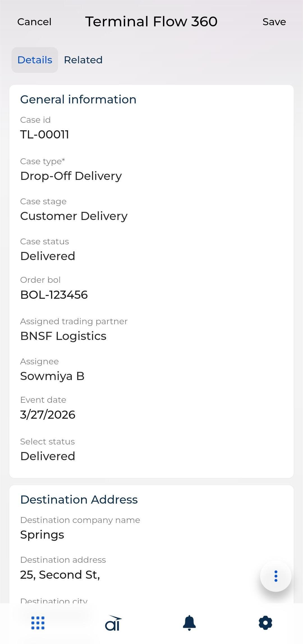This screenshot has width=303, height=644.
Task: Open the settings gear icon
Action: [265, 623]
